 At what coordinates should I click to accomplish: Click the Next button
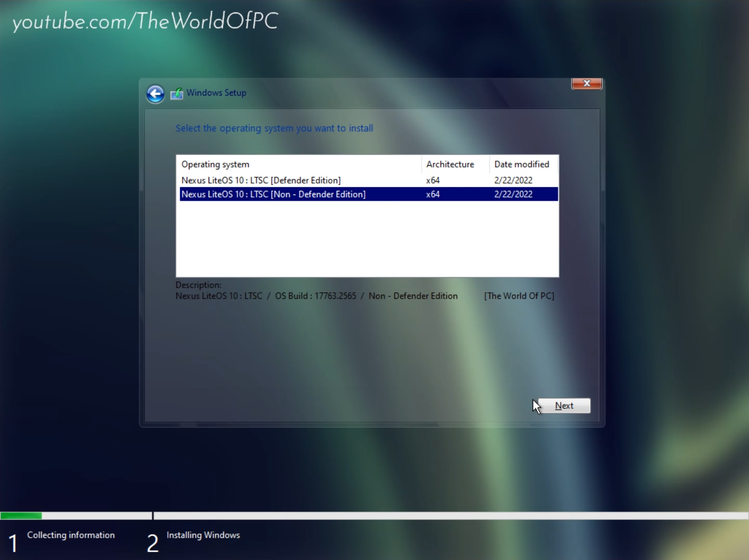pos(564,406)
